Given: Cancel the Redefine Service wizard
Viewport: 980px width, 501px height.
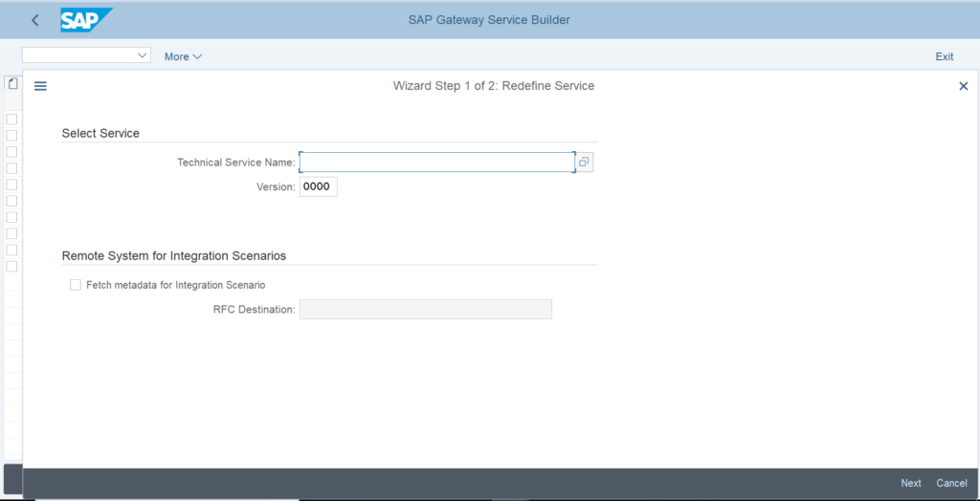Looking at the screenshot, I should [951, 483].
